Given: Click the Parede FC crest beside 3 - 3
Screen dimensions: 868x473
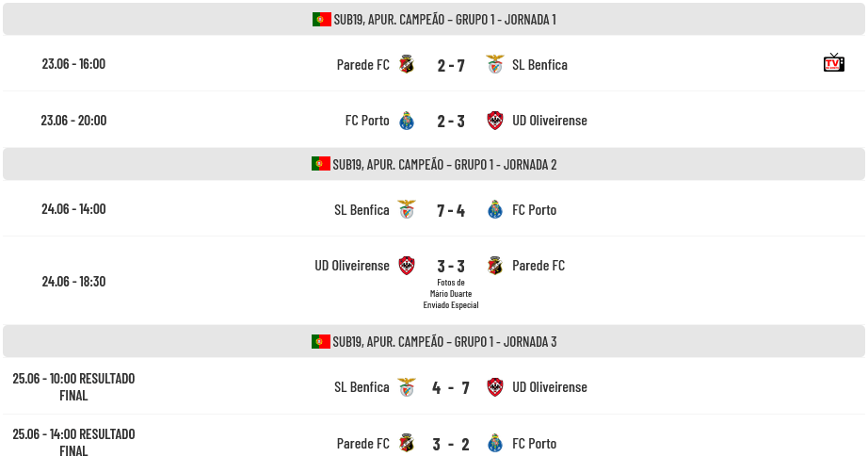Looking at the screenshot, I should tap(495, 266).
